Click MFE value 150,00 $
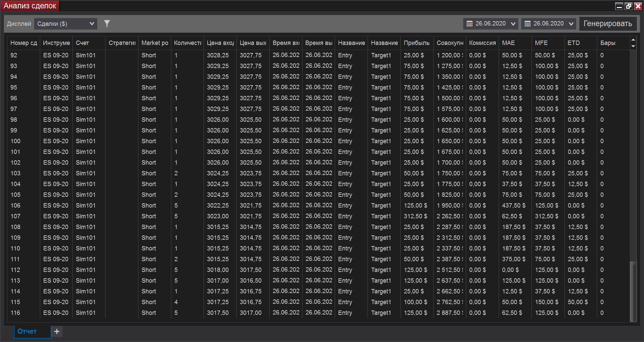Viewport: 644px width, 342px height. click(546, 302)
